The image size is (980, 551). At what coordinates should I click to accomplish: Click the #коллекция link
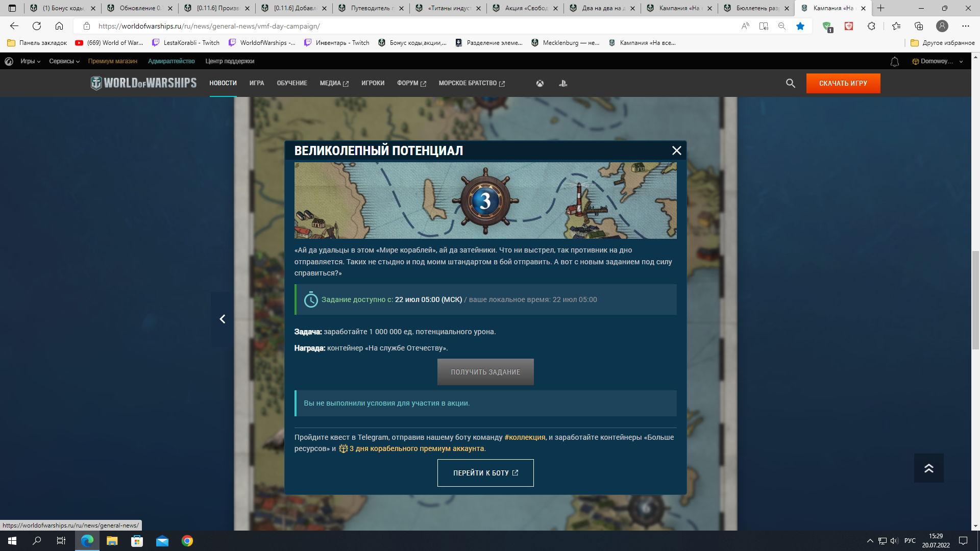coord(524,437)
